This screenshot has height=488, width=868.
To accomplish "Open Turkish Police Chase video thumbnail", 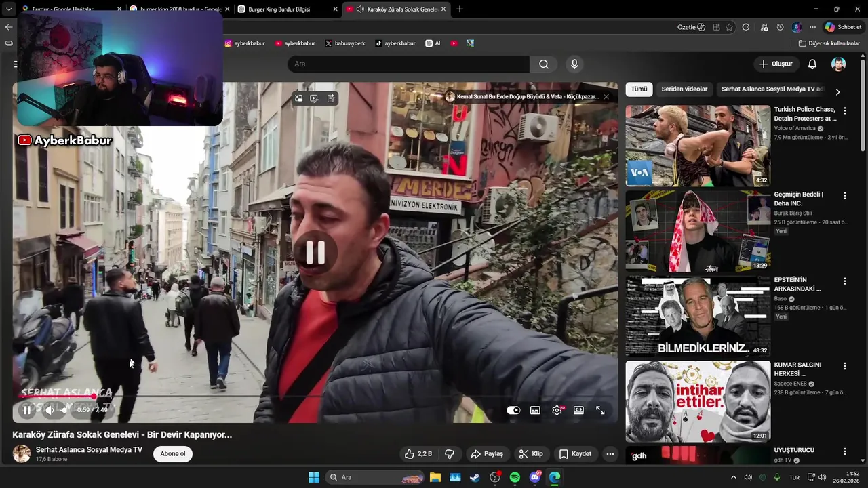I will [698, 146].
